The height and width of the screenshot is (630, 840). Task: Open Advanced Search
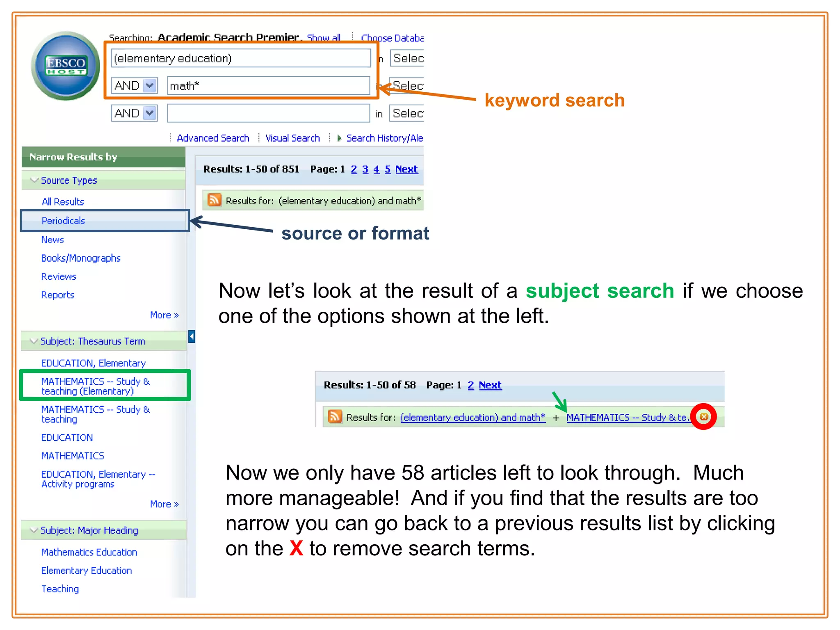[213, 138]
